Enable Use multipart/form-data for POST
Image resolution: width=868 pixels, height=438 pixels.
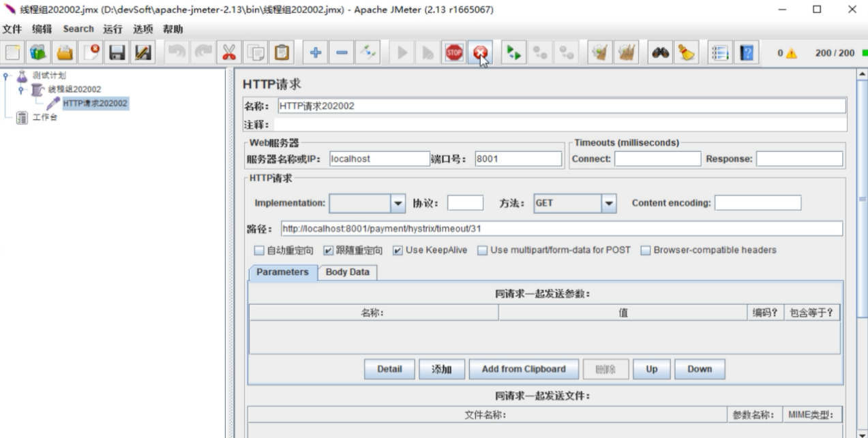(x=482, y=250)
